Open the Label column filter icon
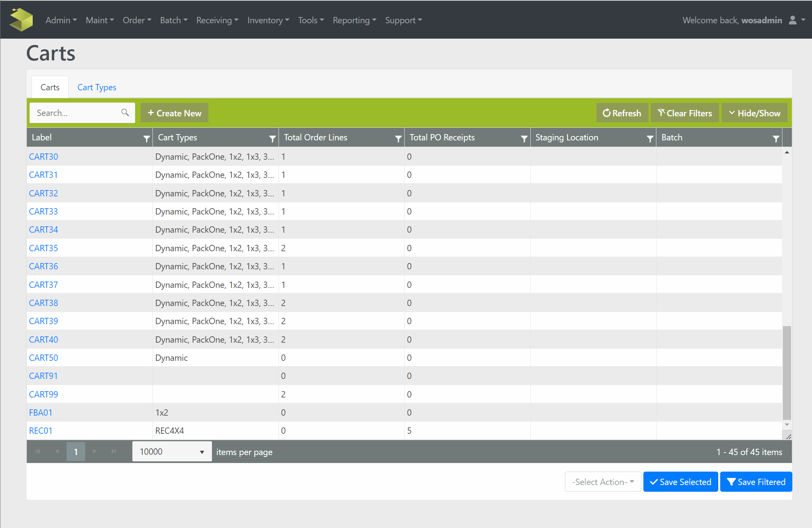This screenshot has width=812, height=528. [x=146, y=138]
